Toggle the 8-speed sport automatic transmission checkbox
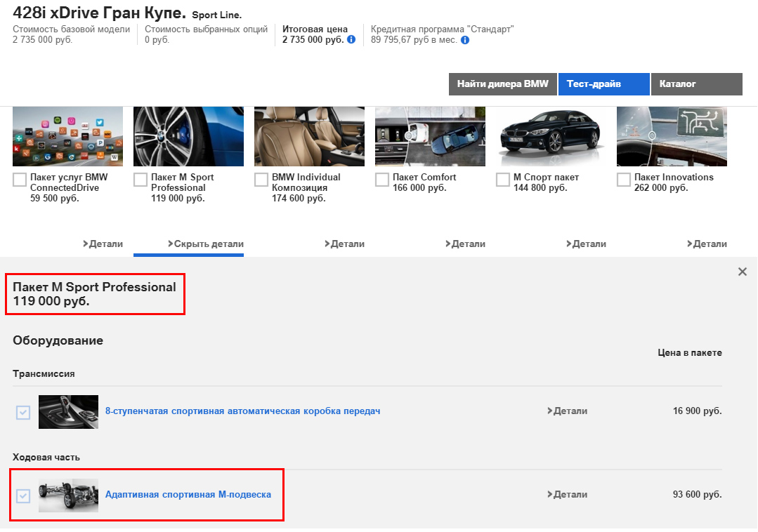This screenshot has height=532, width=758. [x=23, y=412]
